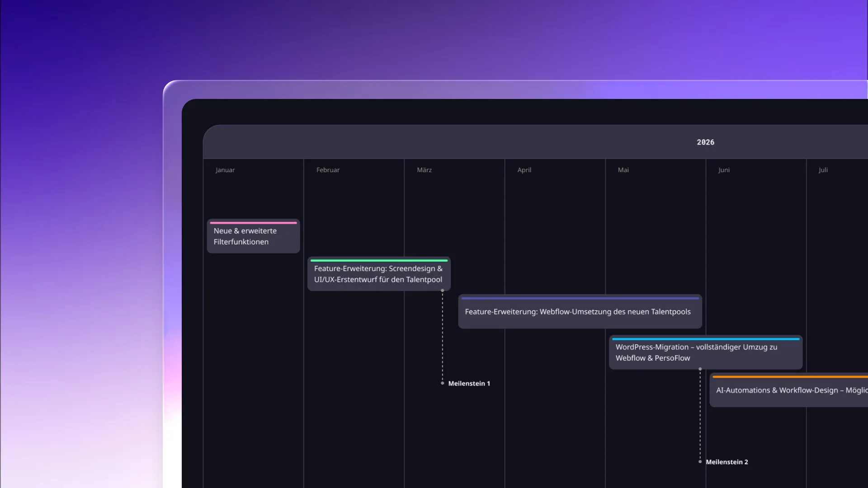The height and width of the screenshot is (488, 868).
Task: Click the April month label
Action: [524, 170]
